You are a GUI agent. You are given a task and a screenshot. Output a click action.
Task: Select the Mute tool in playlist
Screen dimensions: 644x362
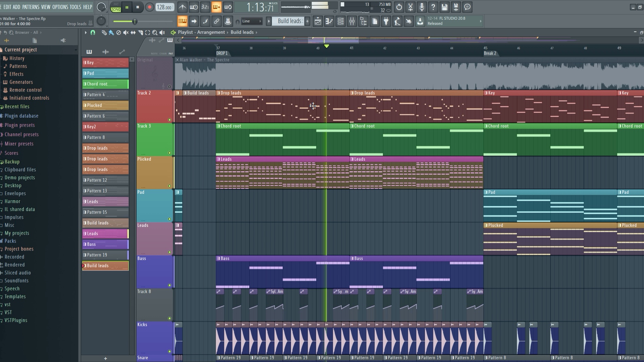(x=126, y=32)
